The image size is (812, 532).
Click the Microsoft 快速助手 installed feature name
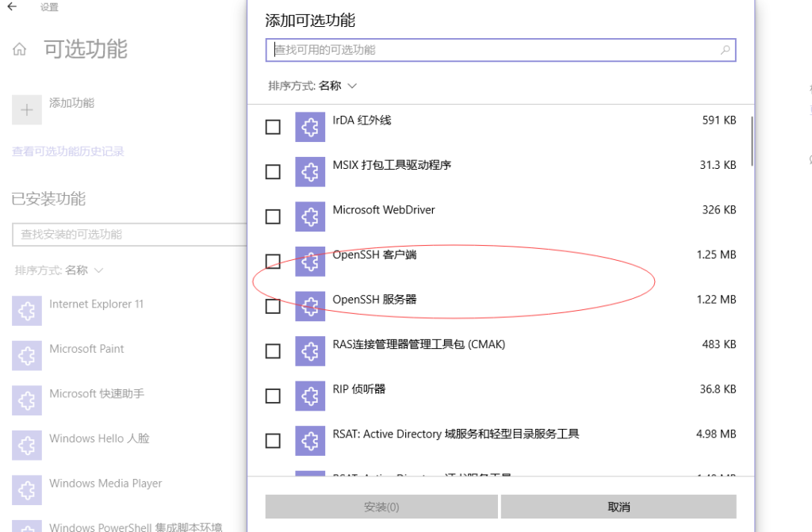[x=97, y=394]
